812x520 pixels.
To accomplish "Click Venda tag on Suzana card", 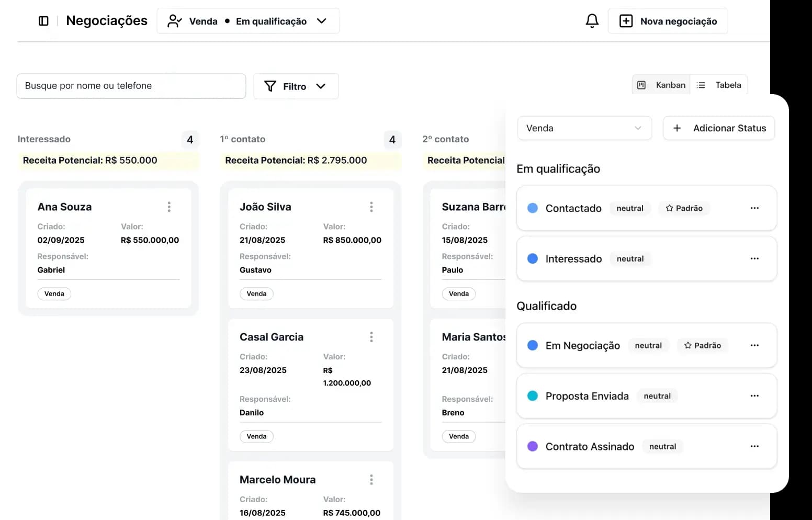I will tap(459, 294).
